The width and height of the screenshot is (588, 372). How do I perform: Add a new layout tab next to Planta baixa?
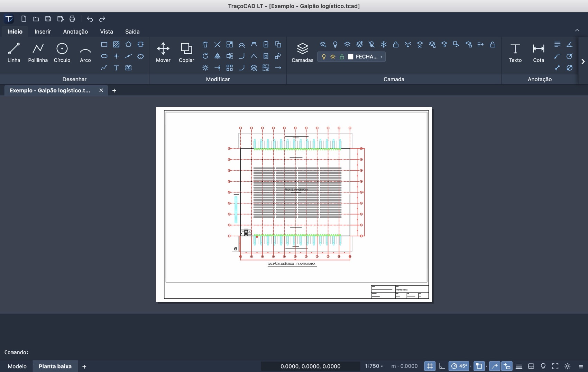tap(84, 366)
